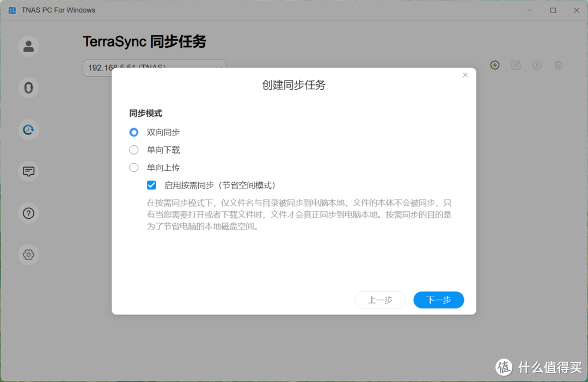Click the delete sync task trash icon
This screenshot has height=382, width=588.
click(x=558, y=65)
